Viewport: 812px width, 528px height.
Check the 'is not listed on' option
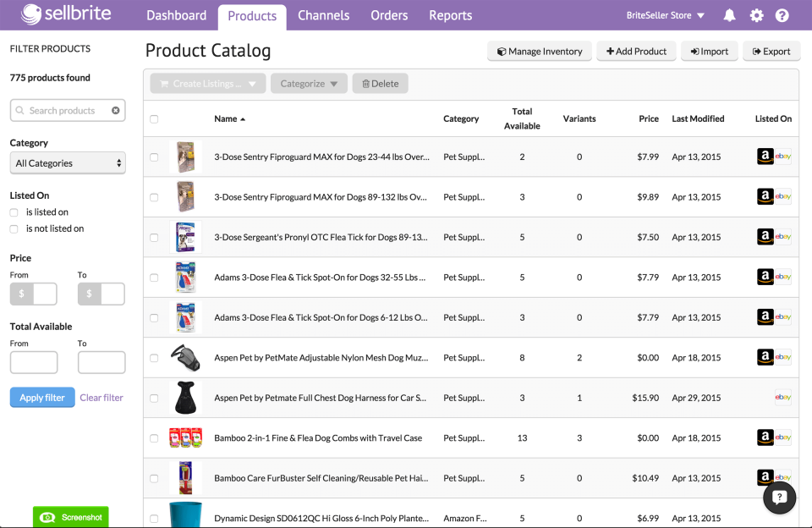coord(13,228)
